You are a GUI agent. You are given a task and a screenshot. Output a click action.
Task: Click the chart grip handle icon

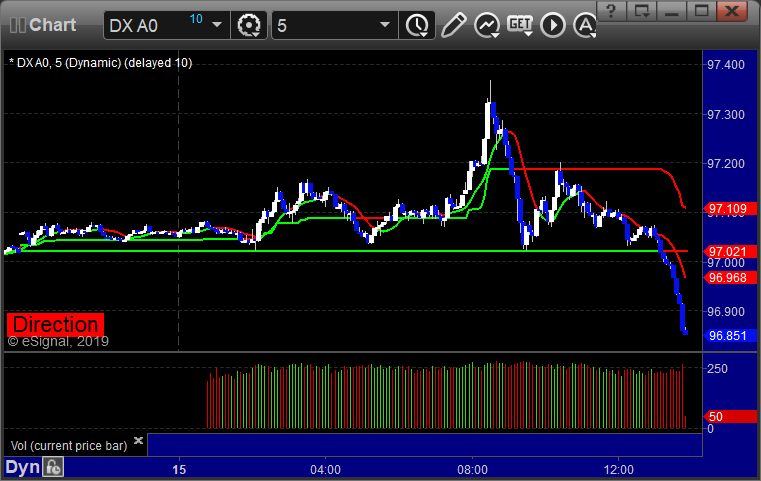tap(17, 25)
